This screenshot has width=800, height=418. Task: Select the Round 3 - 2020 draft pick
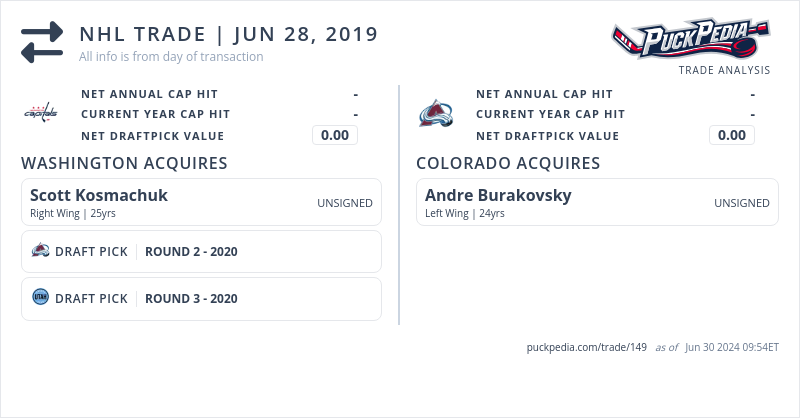191,299
